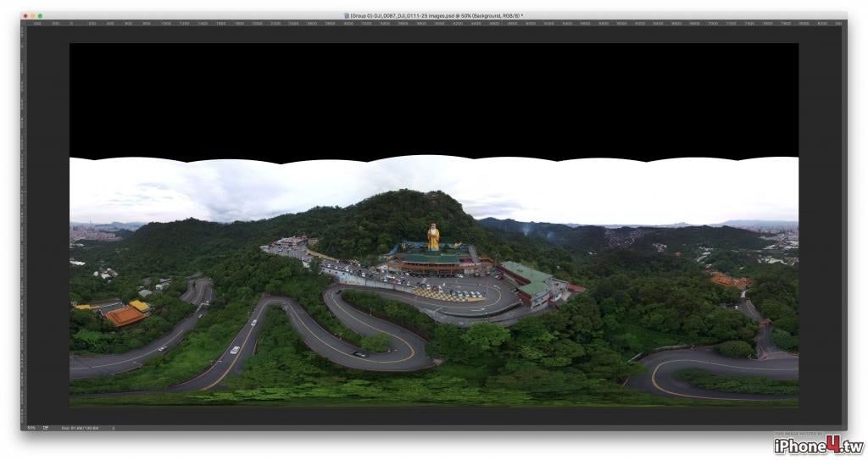Click the Doc size readout in status bar
The image size is (868, 460).
coord(80,428)
